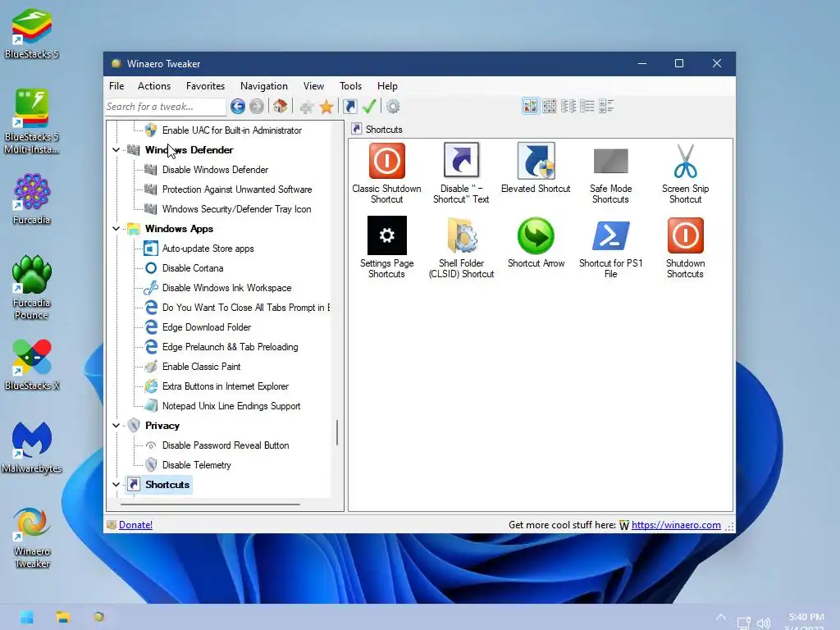840x630 pixels.
Task: Open the Help menu
Action: pyautogui.click(x=387, y=85)
